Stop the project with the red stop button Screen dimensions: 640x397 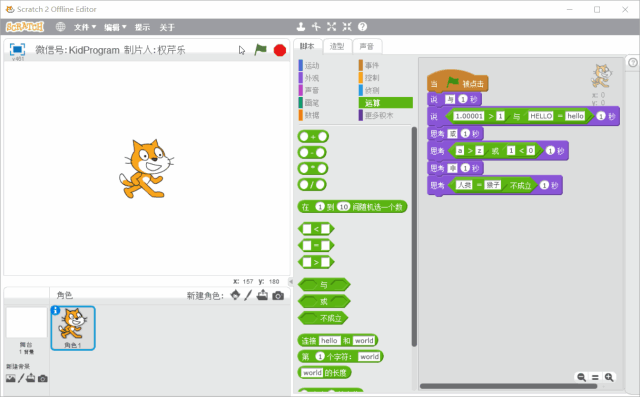click(280, 50)
